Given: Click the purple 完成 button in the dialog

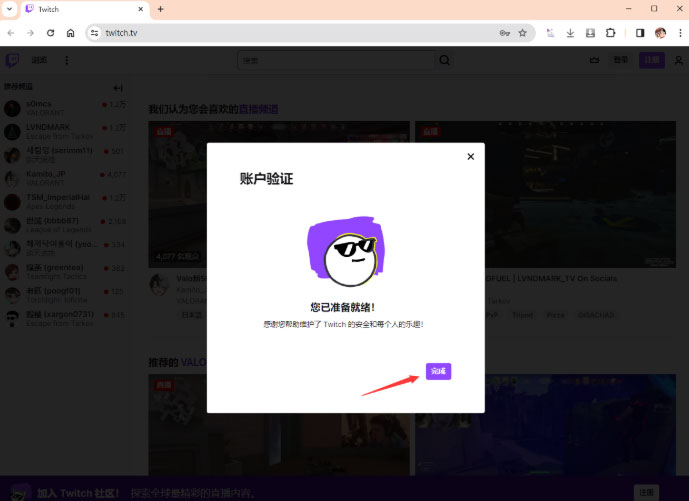Looking at the screenshot, I should click(x=438, y=371).
